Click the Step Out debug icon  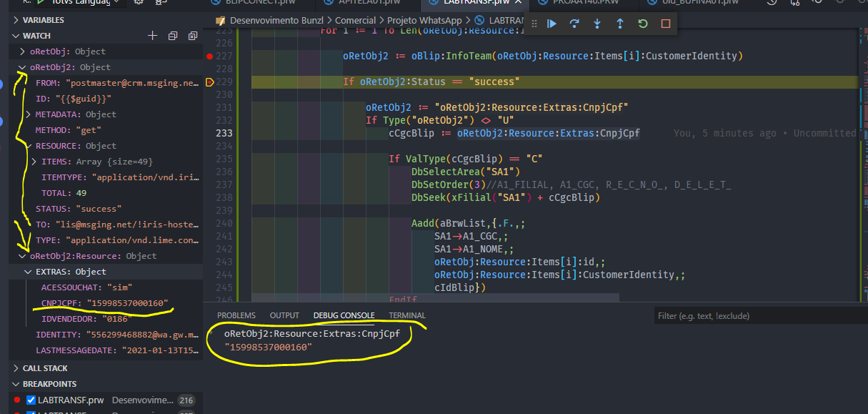[x=620, y=24]
